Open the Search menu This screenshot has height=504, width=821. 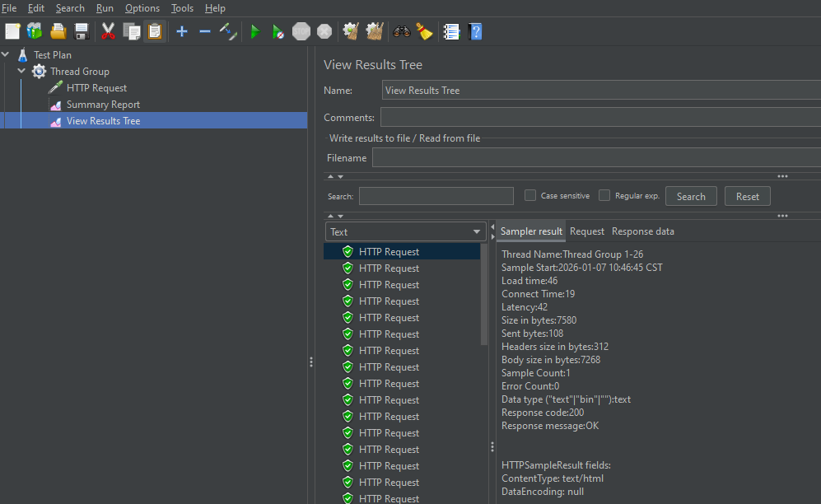[70, 8]
